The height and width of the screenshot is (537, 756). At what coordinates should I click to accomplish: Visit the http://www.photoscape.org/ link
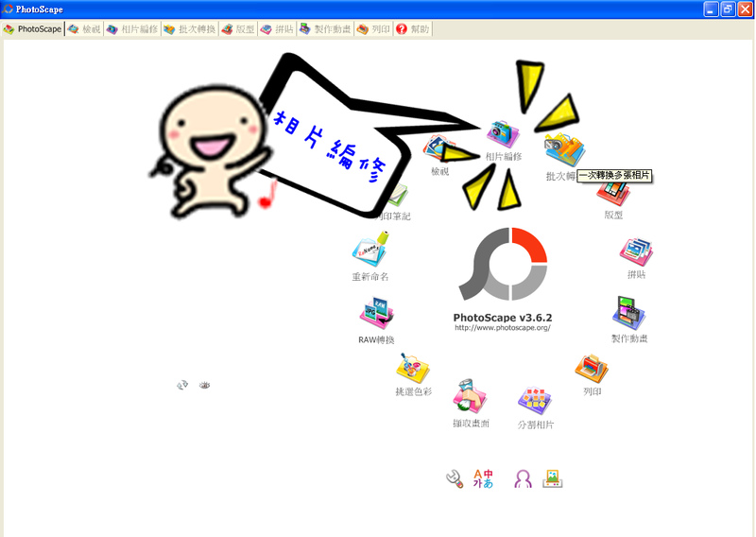(503, 328)
